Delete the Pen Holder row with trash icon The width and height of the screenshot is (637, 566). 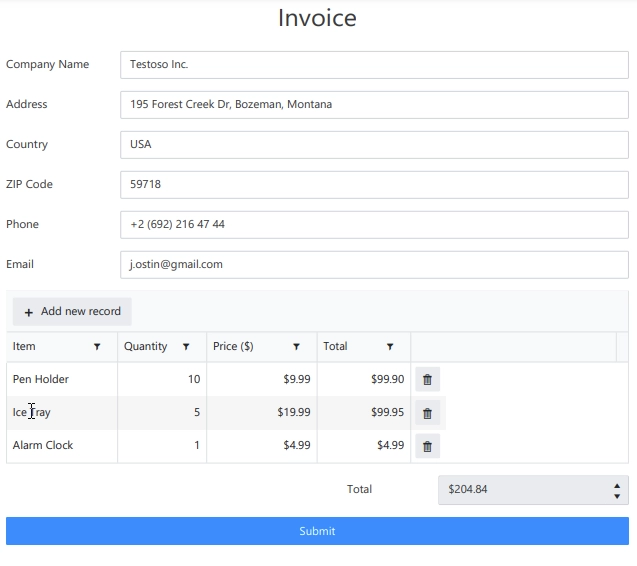click(427, 380)
